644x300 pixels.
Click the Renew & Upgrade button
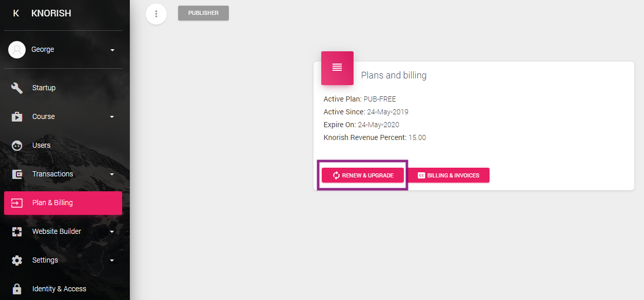tap(363, 175)
